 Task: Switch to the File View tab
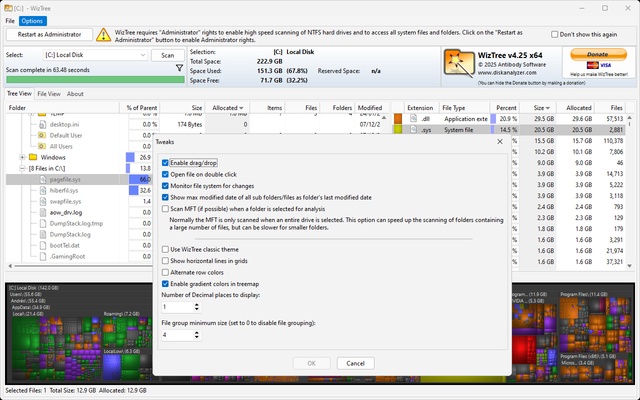pos(49,94)
